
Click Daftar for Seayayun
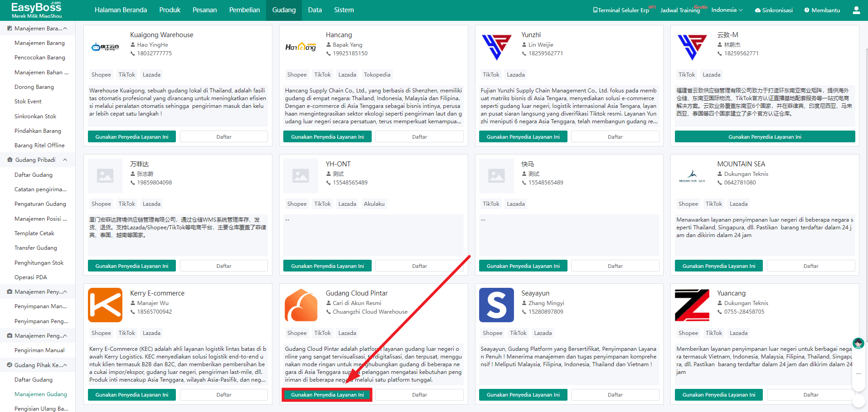[x=615, y=395]
